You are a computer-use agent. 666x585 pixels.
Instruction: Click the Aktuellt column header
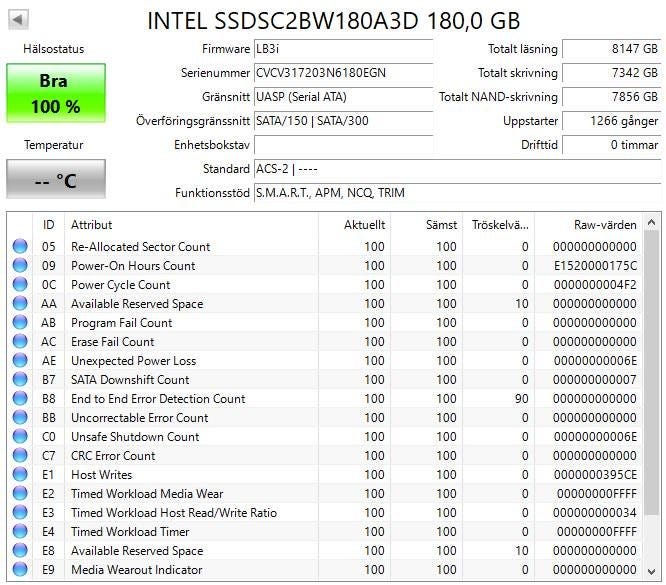(356, 225)
